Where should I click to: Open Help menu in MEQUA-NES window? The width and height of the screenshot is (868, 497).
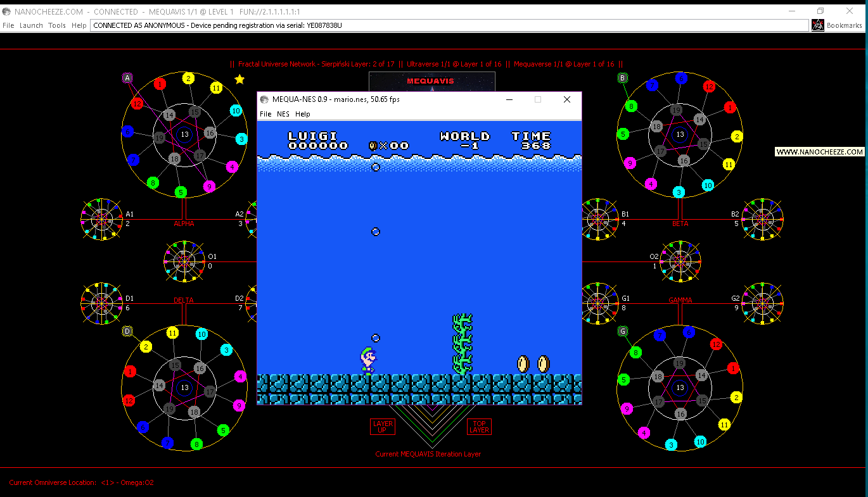[303, 114]
